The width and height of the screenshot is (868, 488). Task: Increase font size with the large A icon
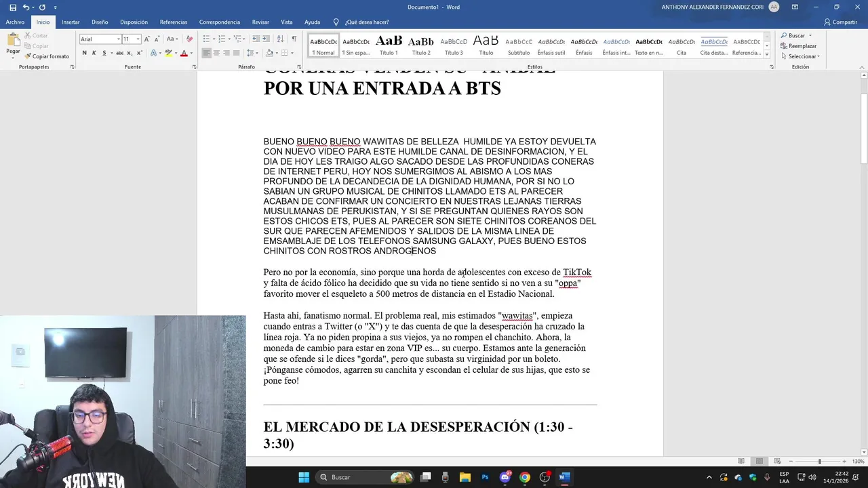147,39
